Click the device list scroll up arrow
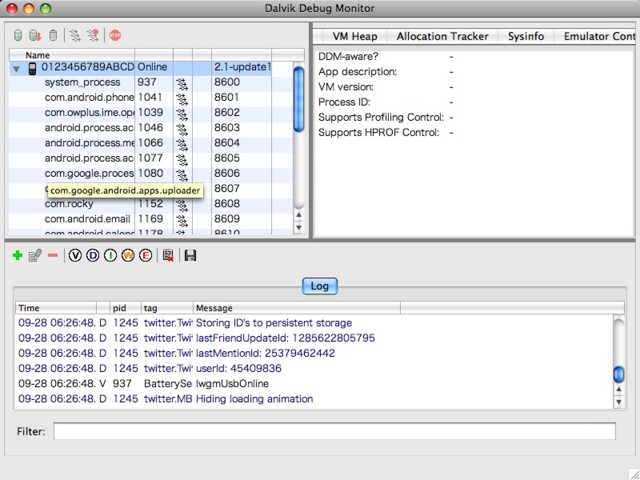Image resolution: width=640 pixels, height=480 pixels. pos(299,215)
